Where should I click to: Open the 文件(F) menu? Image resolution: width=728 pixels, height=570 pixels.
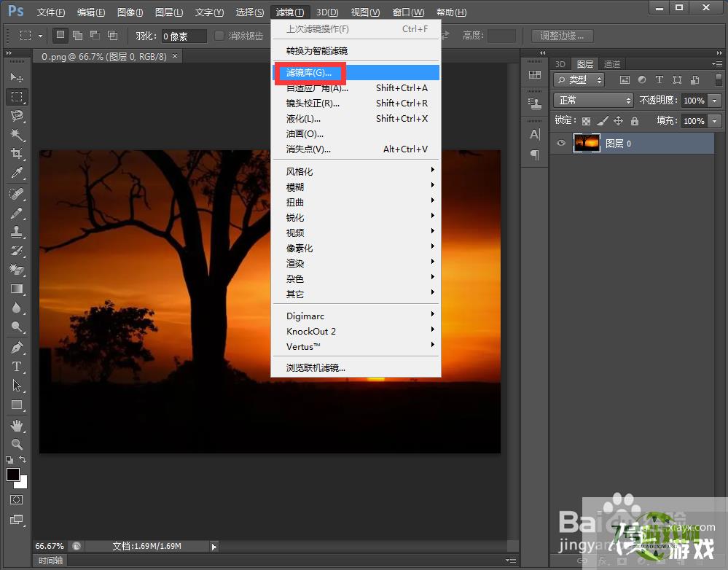coord(50,12)
